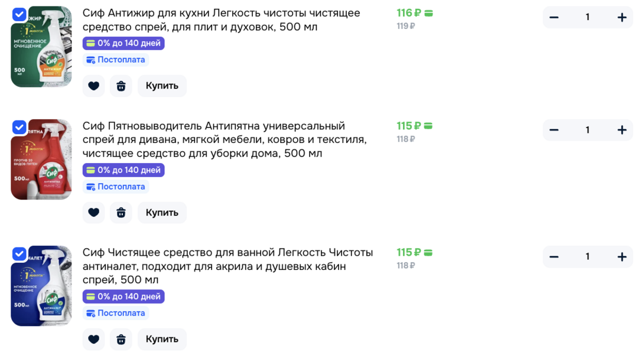Buy Сиф Антижир with Купить button
Image resolution: width=644 pixels, height=352 pixels.
point(162,86)
